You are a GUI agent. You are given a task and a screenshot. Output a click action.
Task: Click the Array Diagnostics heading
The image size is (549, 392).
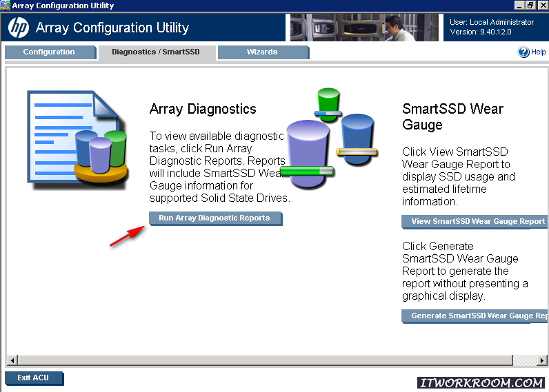point(203,109)
